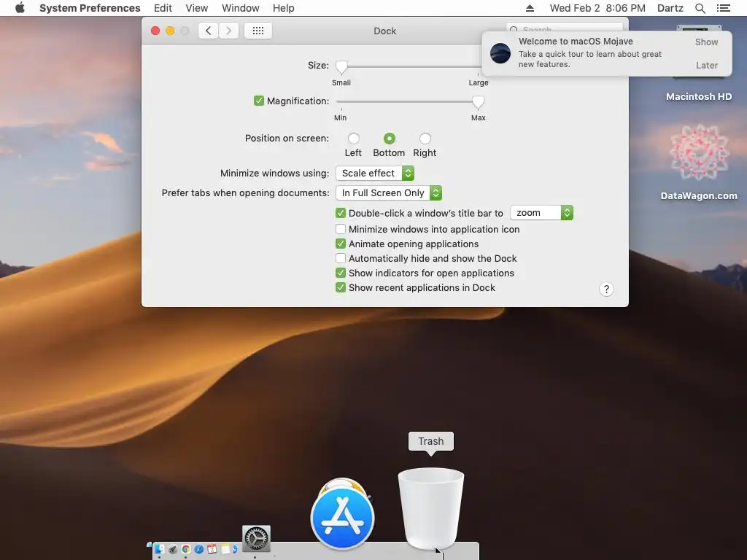Select Left dock position
Viewport: 747px width, 560px height.
(354, 139)
